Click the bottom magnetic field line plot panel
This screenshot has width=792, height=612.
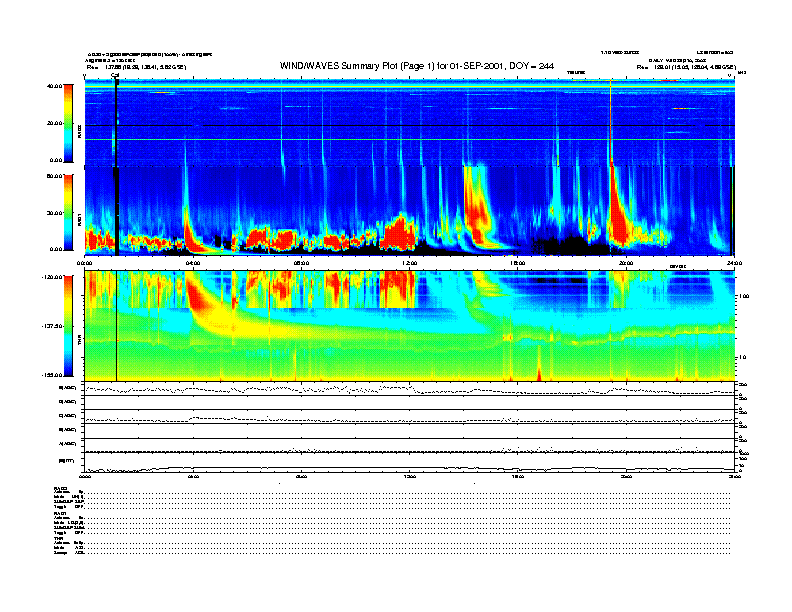tap(410, 462)
